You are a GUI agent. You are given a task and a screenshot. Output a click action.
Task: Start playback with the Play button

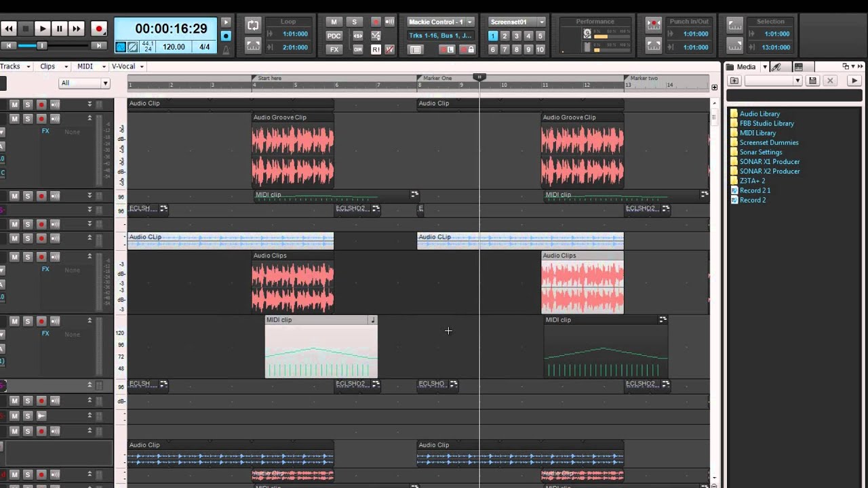click(43, 28)
